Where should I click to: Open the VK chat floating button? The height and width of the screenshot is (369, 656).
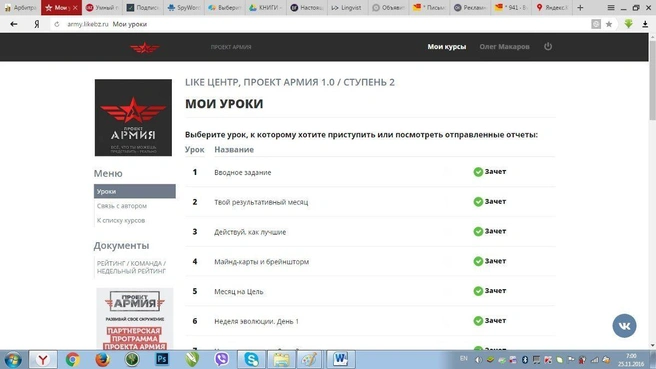pos(624,325)
